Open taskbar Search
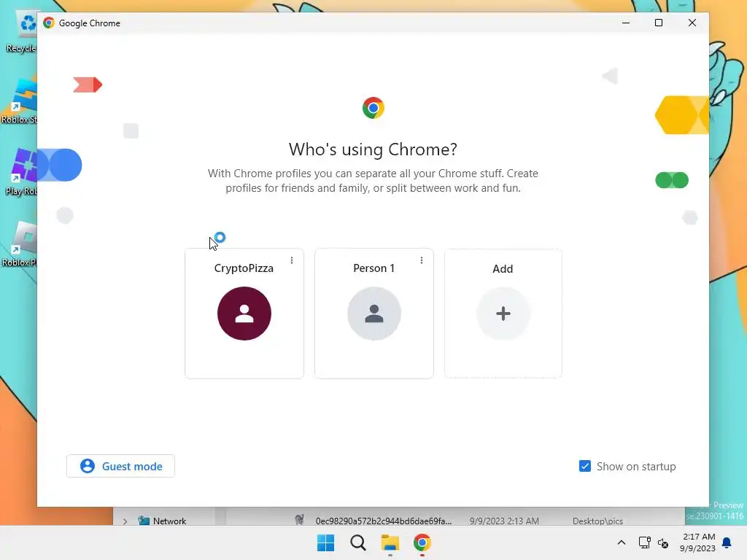Screen dimensions: 747x560 pyautogui.click(x=357, y=542)
